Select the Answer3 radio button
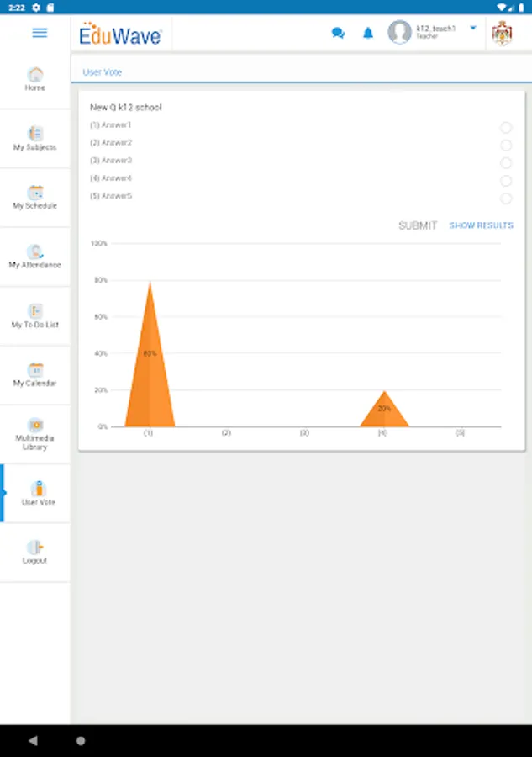The height and width of the screenshot is (757, 532). click(x=506, y=163)
